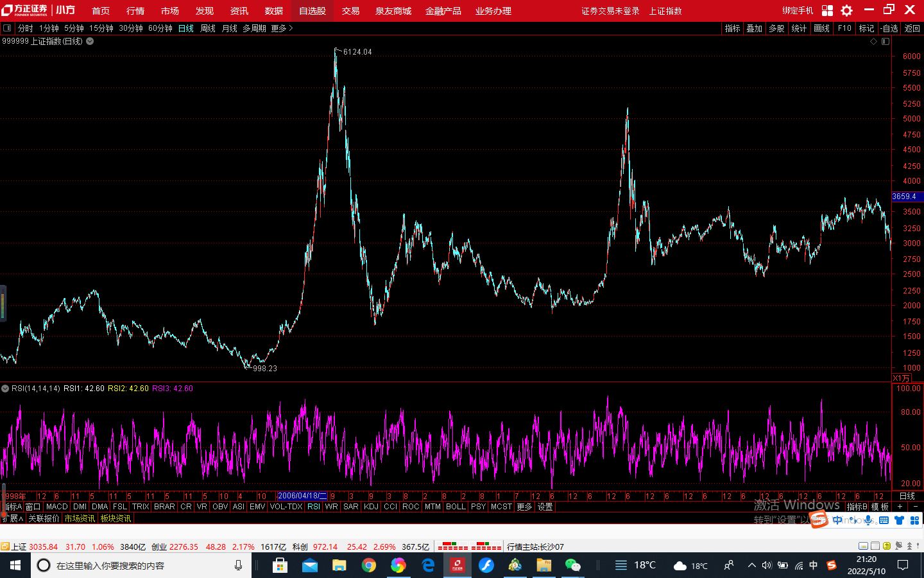Switch to 60分钟 period

click(160, 28)
